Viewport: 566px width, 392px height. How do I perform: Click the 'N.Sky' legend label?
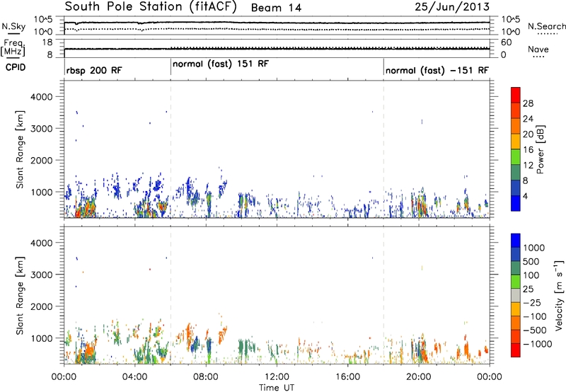click(x=13, y=26)
